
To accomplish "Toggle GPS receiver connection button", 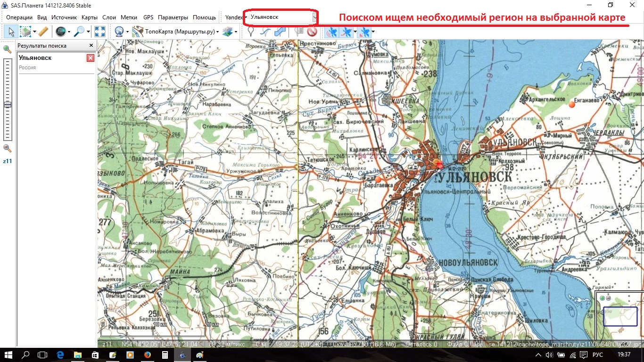I will coord(332,32).
